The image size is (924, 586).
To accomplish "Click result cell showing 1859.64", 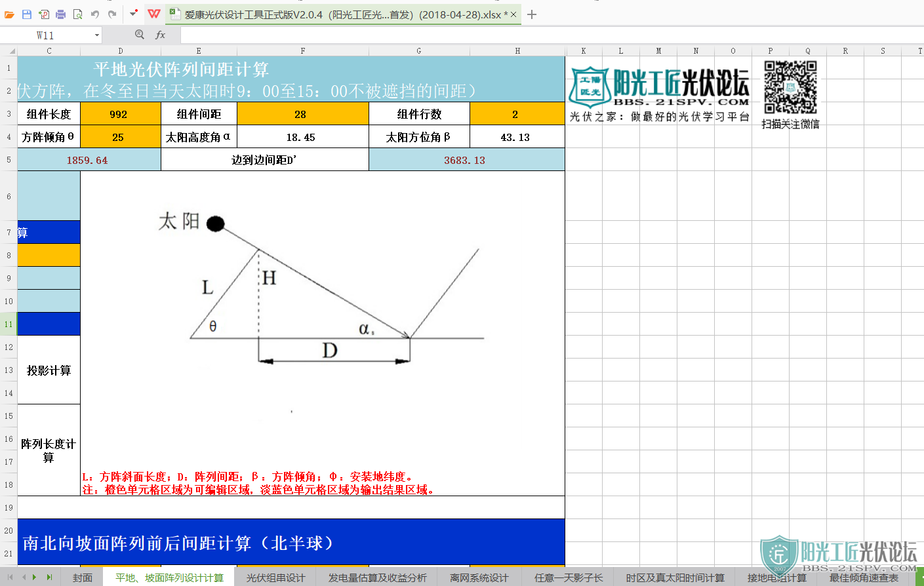I will click(x=89, y=160).
